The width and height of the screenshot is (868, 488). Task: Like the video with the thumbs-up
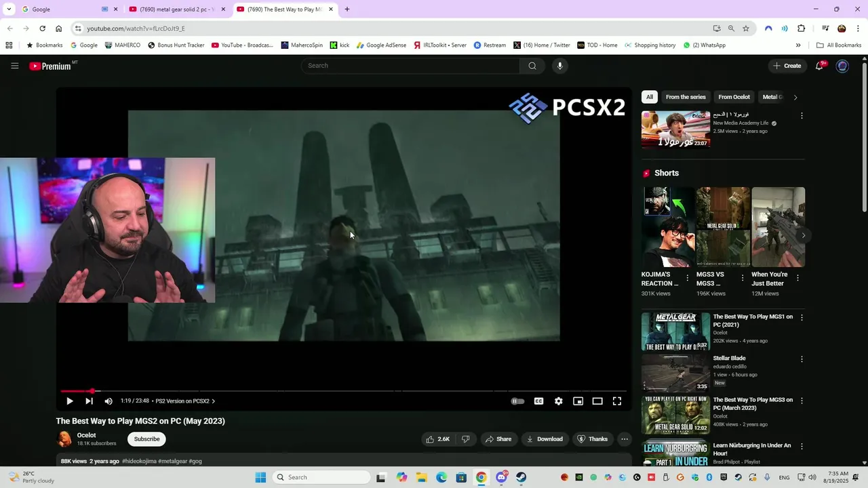coord(437,439)
